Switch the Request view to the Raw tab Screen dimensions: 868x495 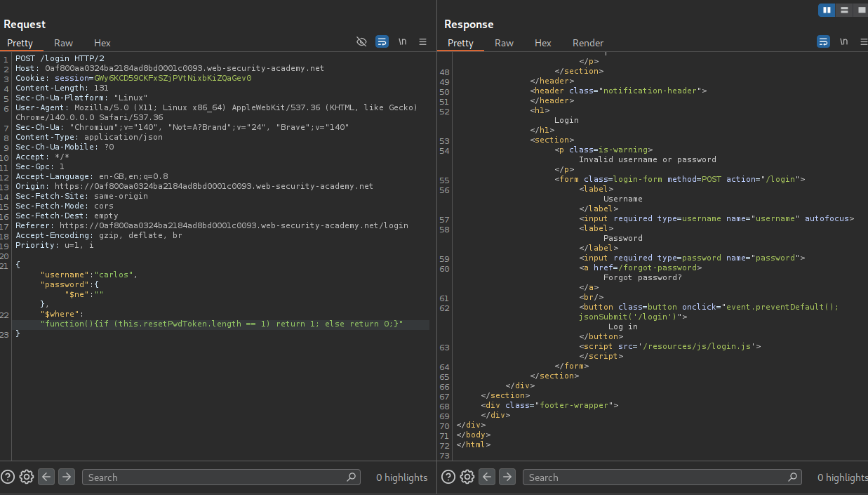[x=63, y=43]
